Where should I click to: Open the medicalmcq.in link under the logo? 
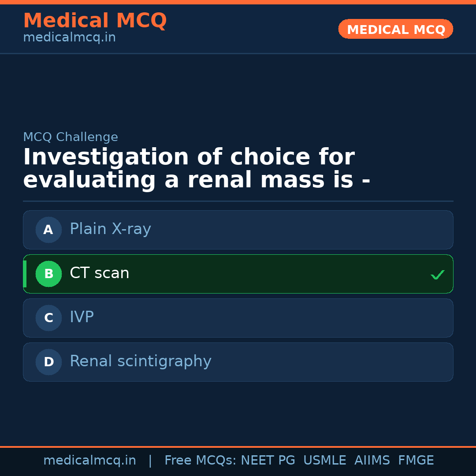(x=69, y=37)
